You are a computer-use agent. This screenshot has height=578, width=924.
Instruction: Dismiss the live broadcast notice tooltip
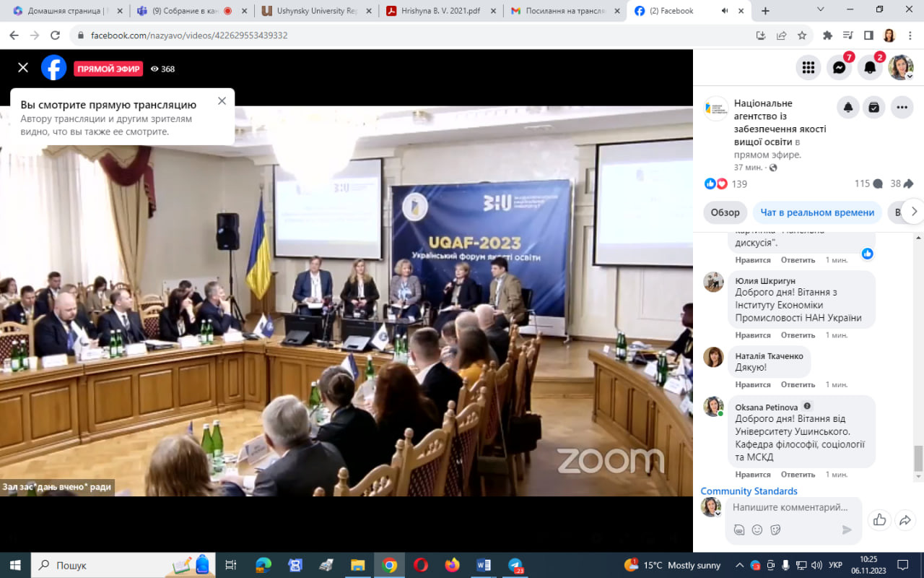click(222, 101)
